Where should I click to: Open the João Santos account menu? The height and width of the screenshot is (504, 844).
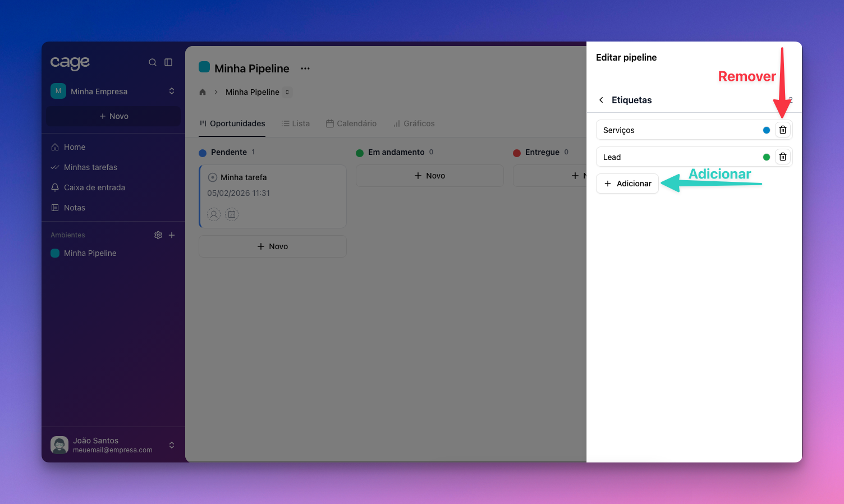[171, 445]
